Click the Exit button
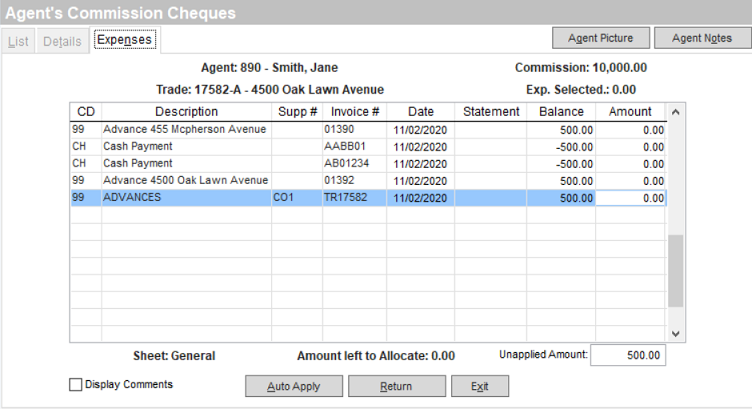Image resolution: width=752 pixels, height=409 pixels. tap(481, 386)
